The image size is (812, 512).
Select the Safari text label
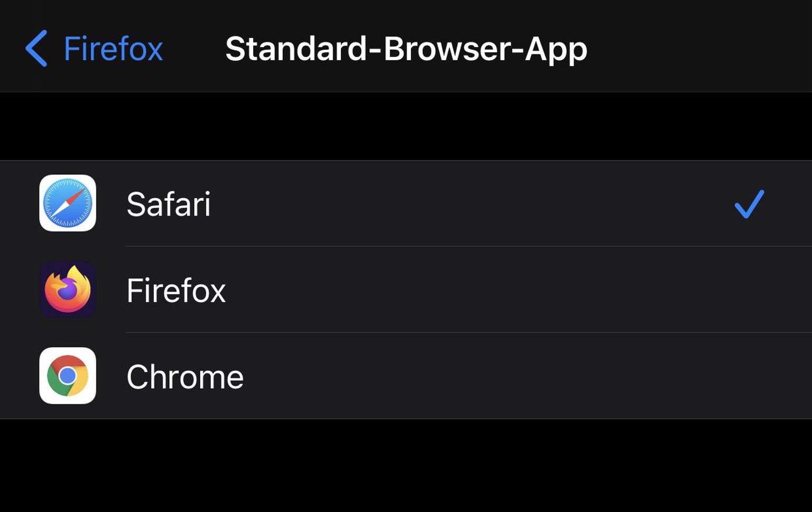pyautogui.click(x=169, y=204)
